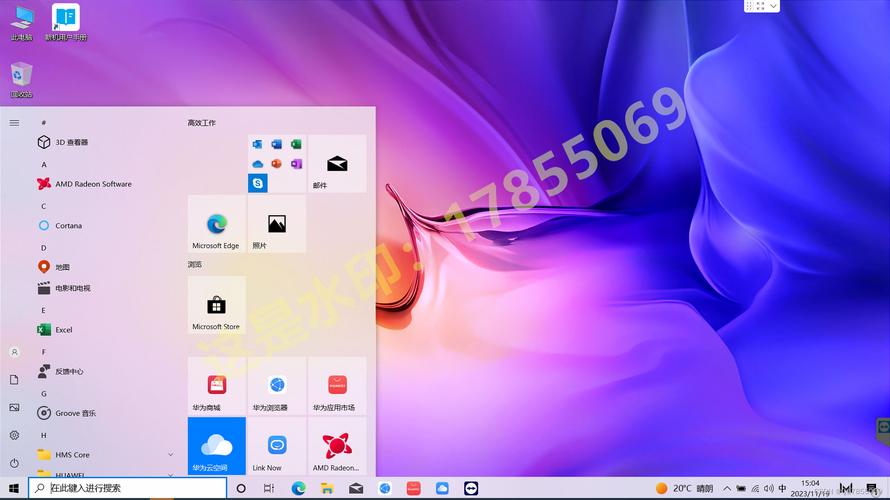
Task: Open Settings gear in Start sidebar
Action: point(14,435)
